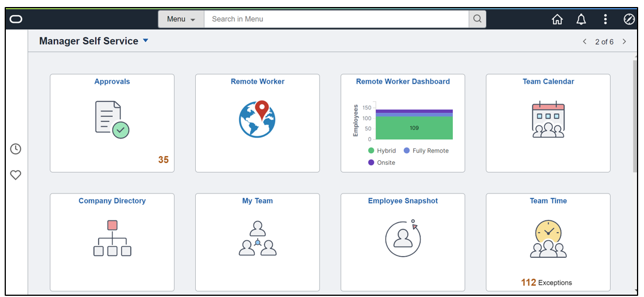This screenshot has height=297, width=644.
Task: Click the Company Directory tile title
Action: coord(112,201)
